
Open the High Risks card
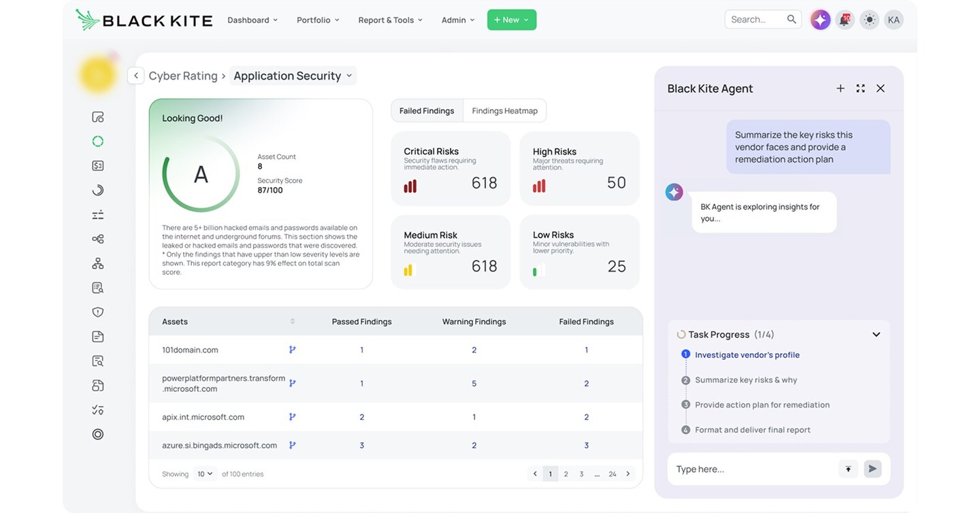click(x=580, y=169)
